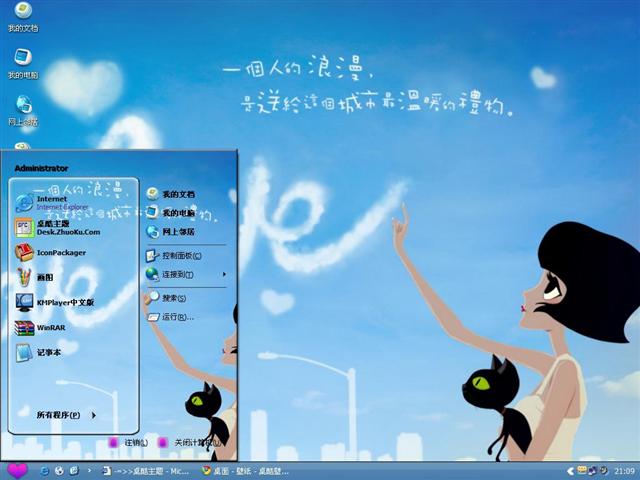
Task: Switch to 桌酷主题 taskbar window
Action: (145, 471)
